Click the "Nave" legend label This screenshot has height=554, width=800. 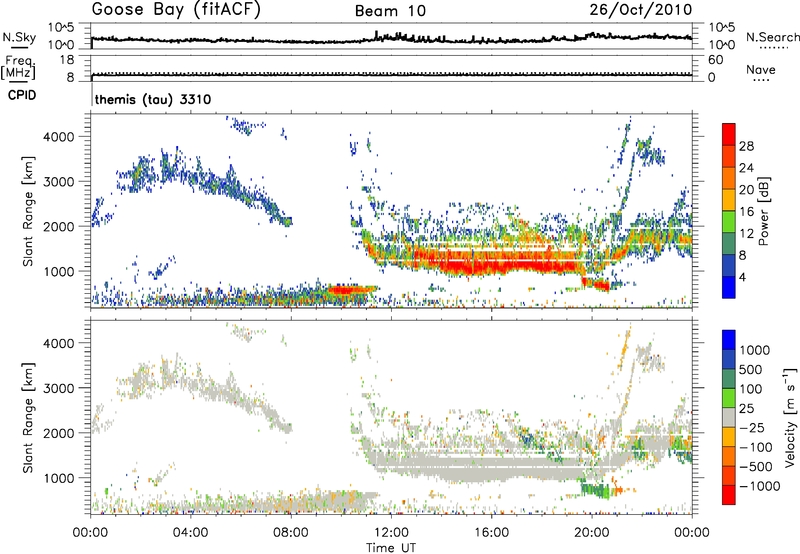click(761, 69)
